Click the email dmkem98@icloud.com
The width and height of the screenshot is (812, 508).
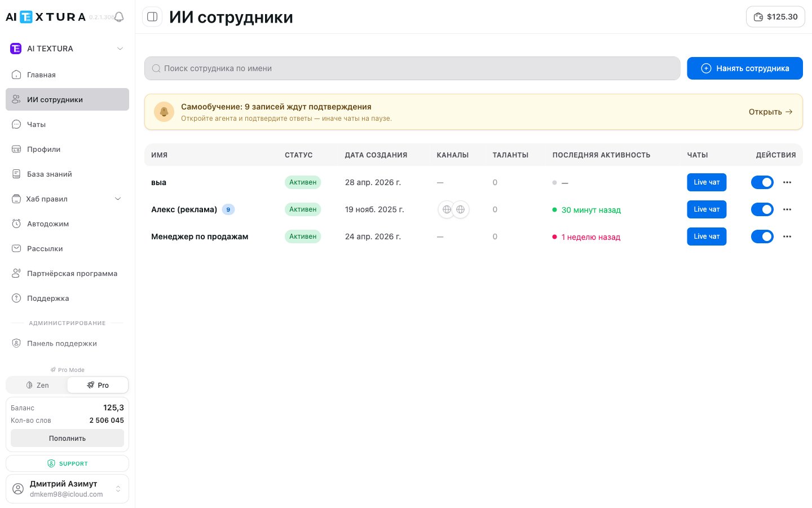click(x=67, y=494)
